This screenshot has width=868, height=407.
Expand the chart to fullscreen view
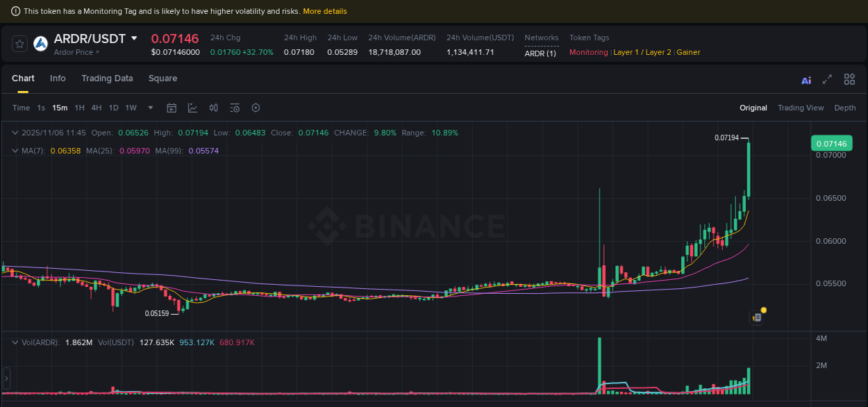tap(826, 80)
